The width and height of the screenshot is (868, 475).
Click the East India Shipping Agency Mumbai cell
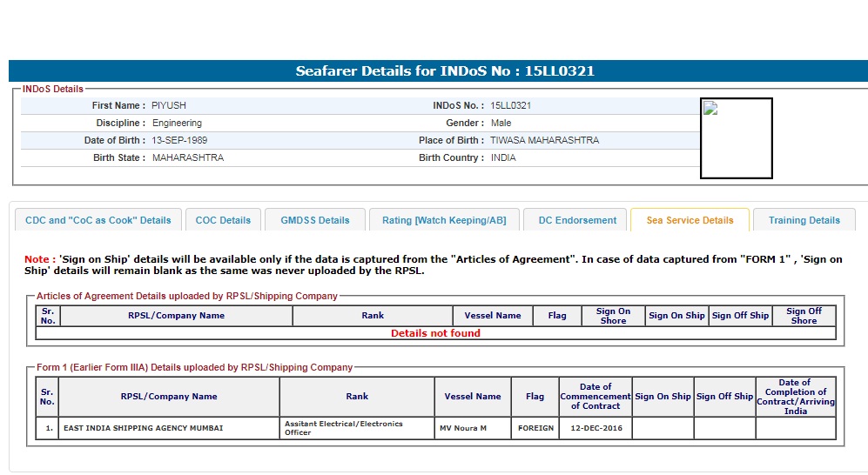tap(143, 428)
